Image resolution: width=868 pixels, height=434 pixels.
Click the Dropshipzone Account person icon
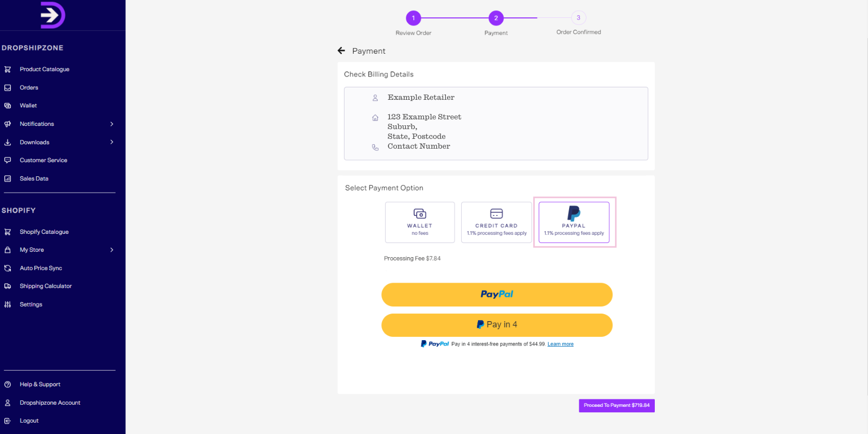[8, 403]
